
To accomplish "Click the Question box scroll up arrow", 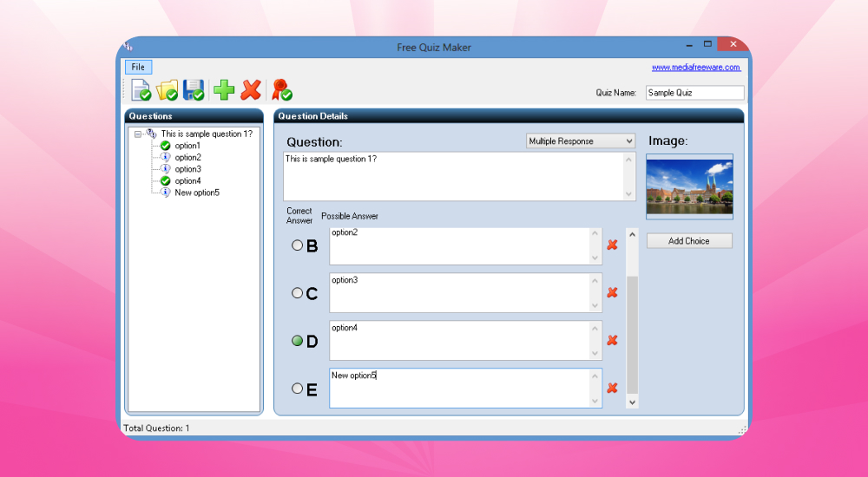I will point(628,160).
